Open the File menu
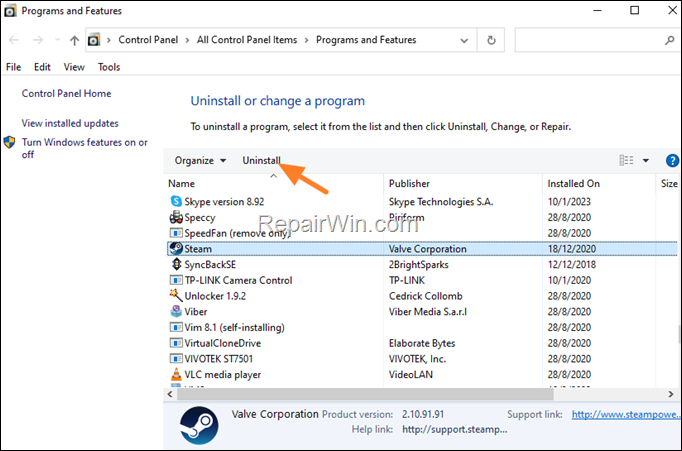682x451 pixels. (13, 67)
